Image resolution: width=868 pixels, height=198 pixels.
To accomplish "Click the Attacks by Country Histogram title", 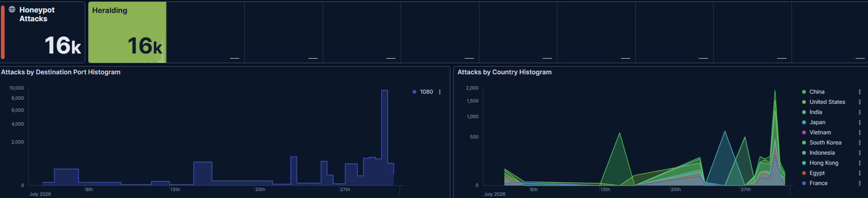I will pyautogui.click(x=504, y=72).
